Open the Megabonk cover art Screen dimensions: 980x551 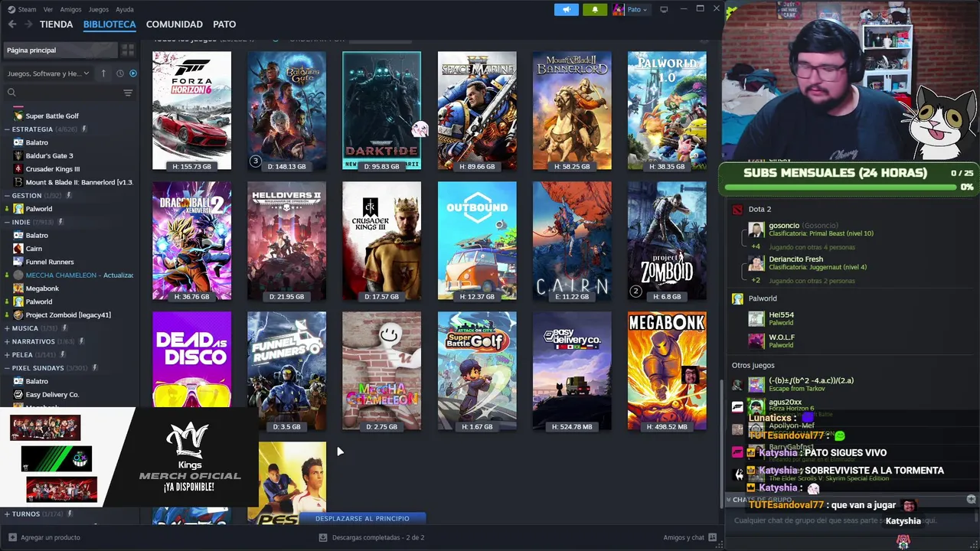pos(667,370)
